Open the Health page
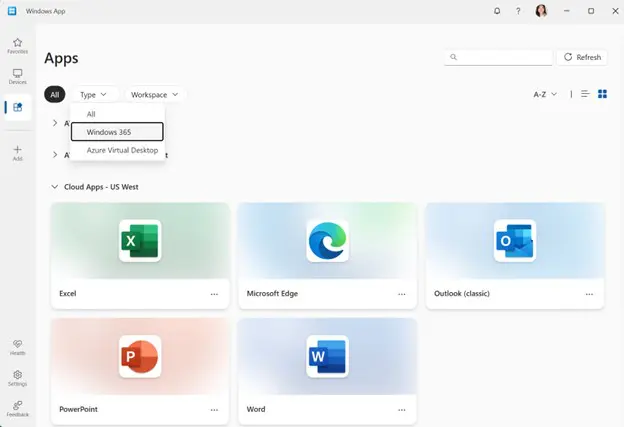The width and height of the screenshot is (624, 427). (x=17, y=346)
